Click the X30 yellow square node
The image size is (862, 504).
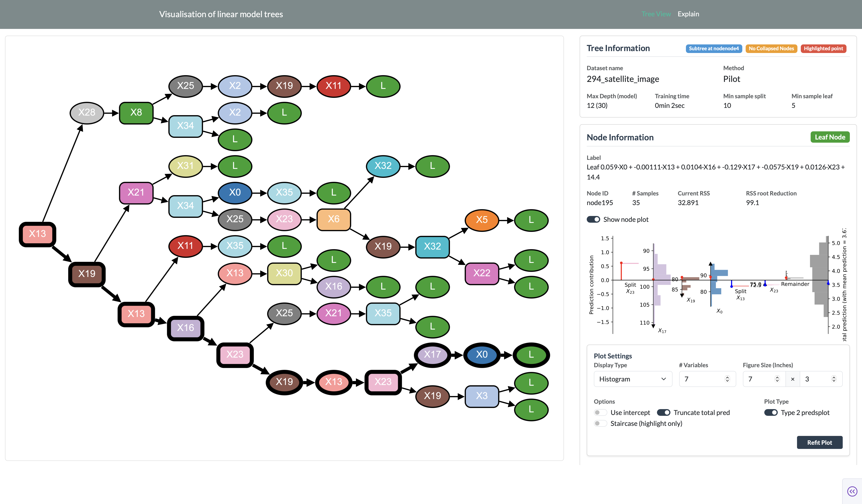[284, 273]
